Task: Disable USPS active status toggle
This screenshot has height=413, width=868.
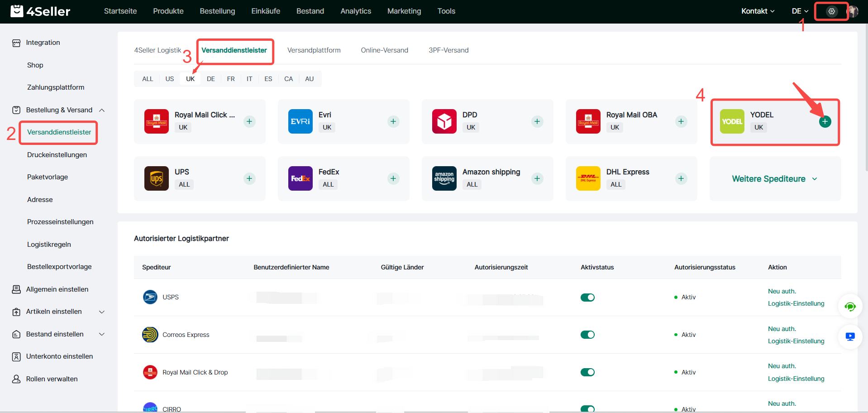Action: pos(587,298)
